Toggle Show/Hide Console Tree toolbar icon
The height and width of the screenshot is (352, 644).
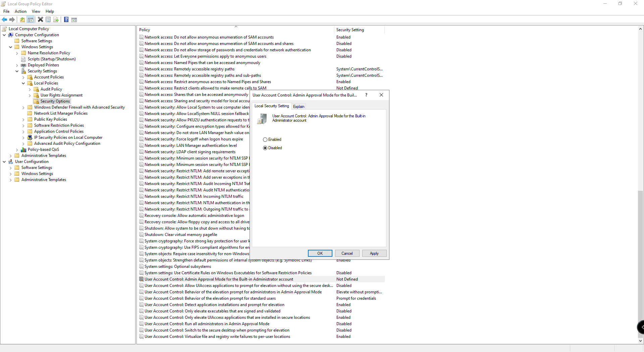click(x=31, y=20)
